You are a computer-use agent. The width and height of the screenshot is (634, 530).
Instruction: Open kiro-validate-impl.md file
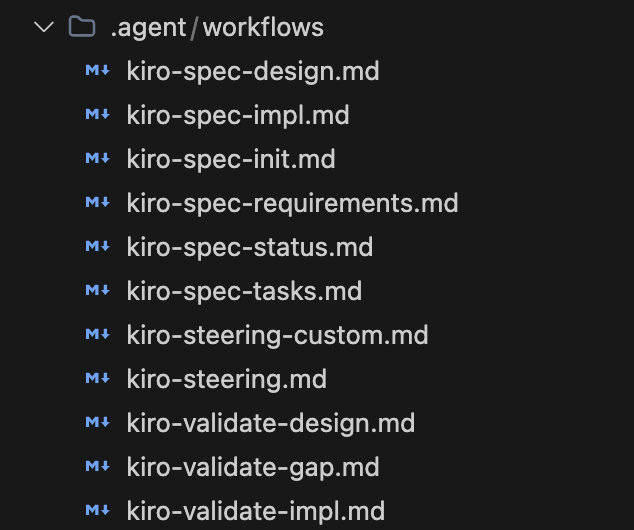click(256, 511)
